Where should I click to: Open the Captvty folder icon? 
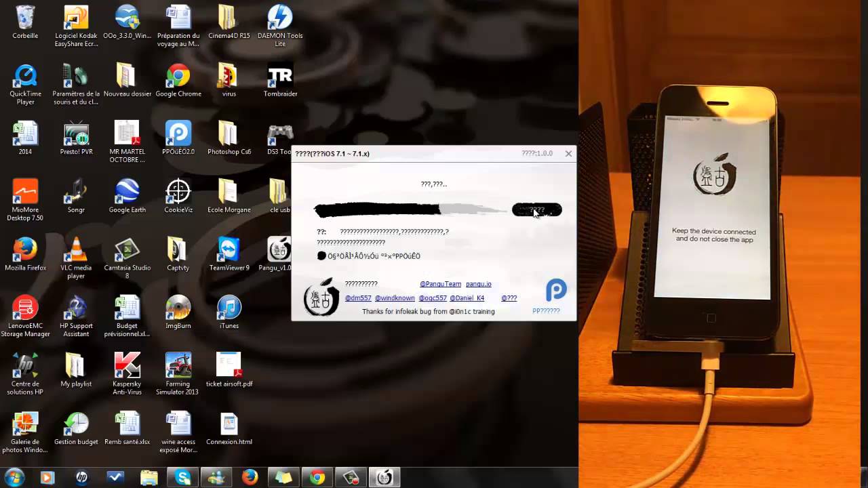point(178,254)
